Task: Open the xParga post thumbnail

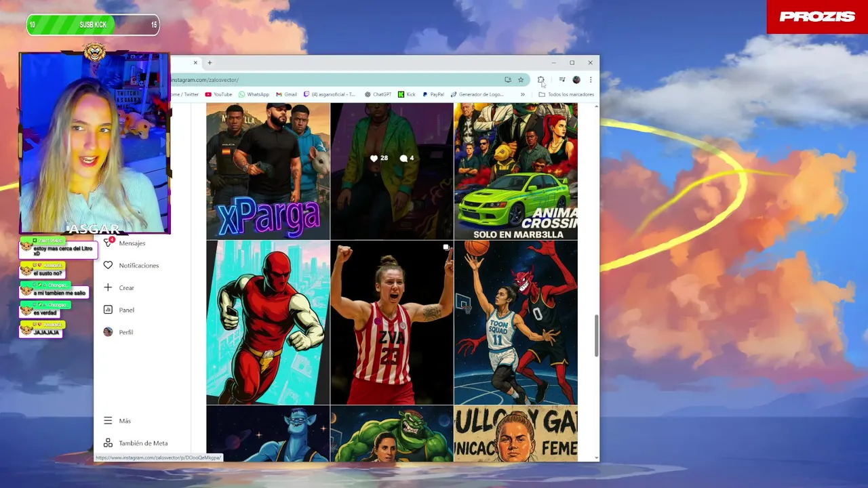Action: click(268, 171)
